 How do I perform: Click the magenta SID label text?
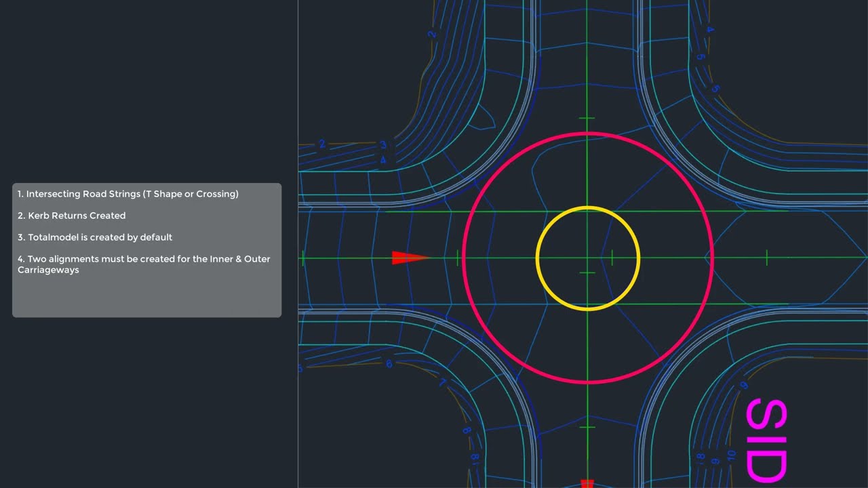tap(767, 441)
